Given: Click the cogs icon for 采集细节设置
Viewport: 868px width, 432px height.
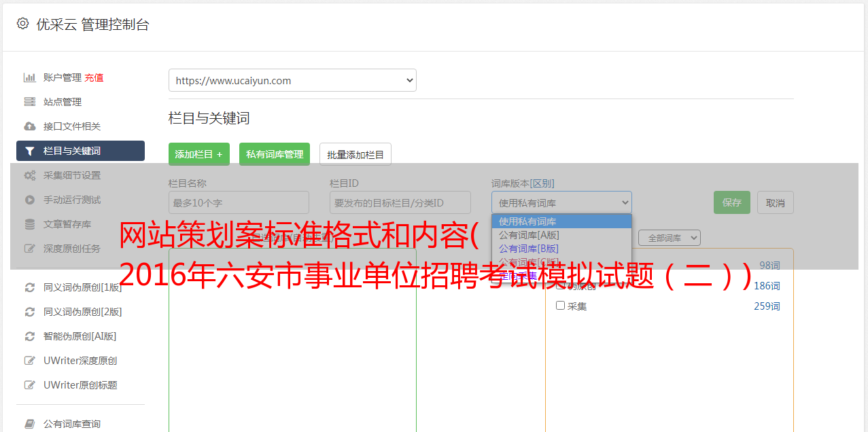Looking at the screenshot, I should [x=30, y=175].
